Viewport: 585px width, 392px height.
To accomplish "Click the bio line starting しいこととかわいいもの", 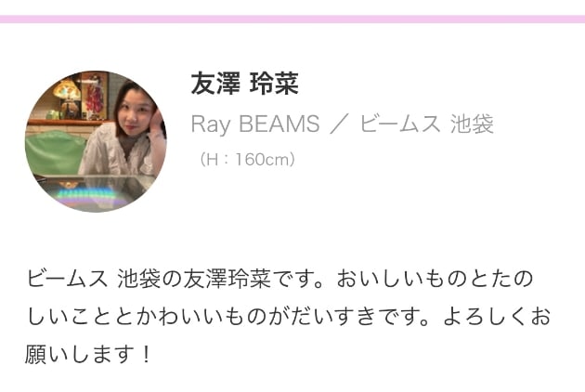I will pyautogui.click(x=289, y=317).
